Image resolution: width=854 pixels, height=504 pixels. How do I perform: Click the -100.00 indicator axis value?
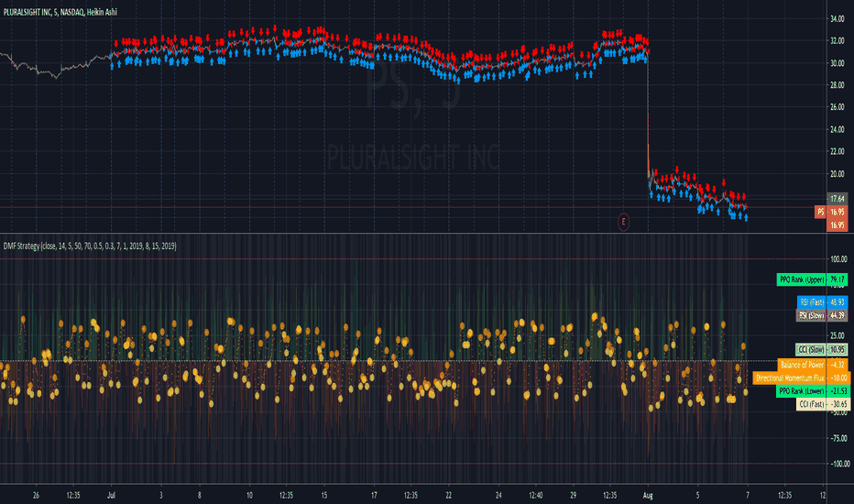(x=839, y=464)
